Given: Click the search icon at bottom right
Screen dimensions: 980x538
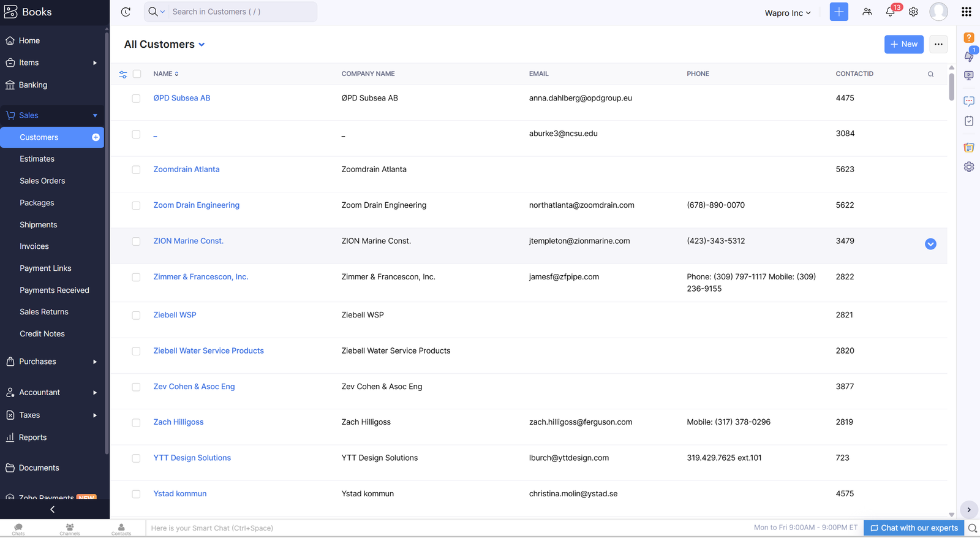Looking at the screenshot, I should click(x=972, y=528).
